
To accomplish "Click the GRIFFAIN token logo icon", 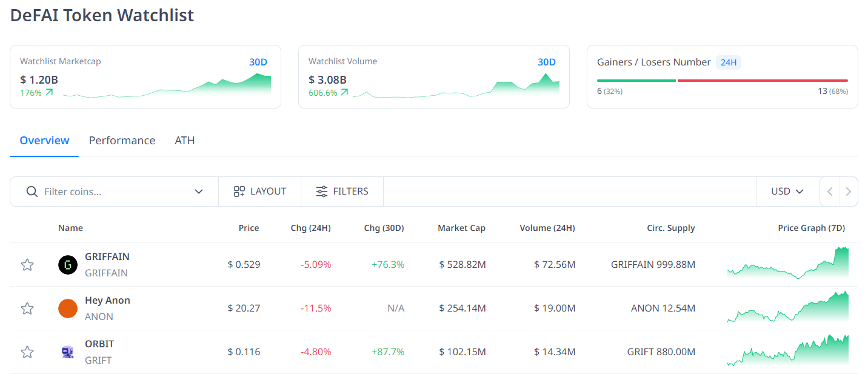I will pos(68,265).
